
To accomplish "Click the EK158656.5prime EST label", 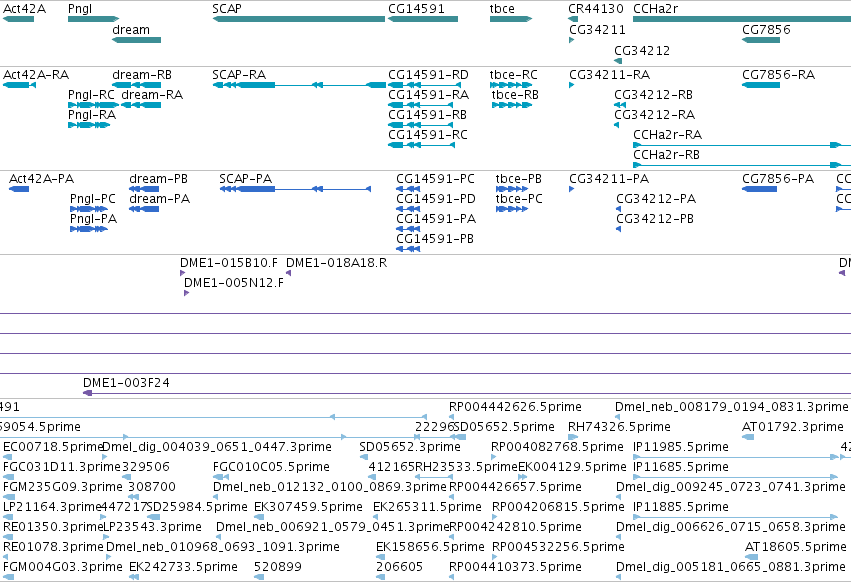I will pyautogui.click(x=430, y=547).
